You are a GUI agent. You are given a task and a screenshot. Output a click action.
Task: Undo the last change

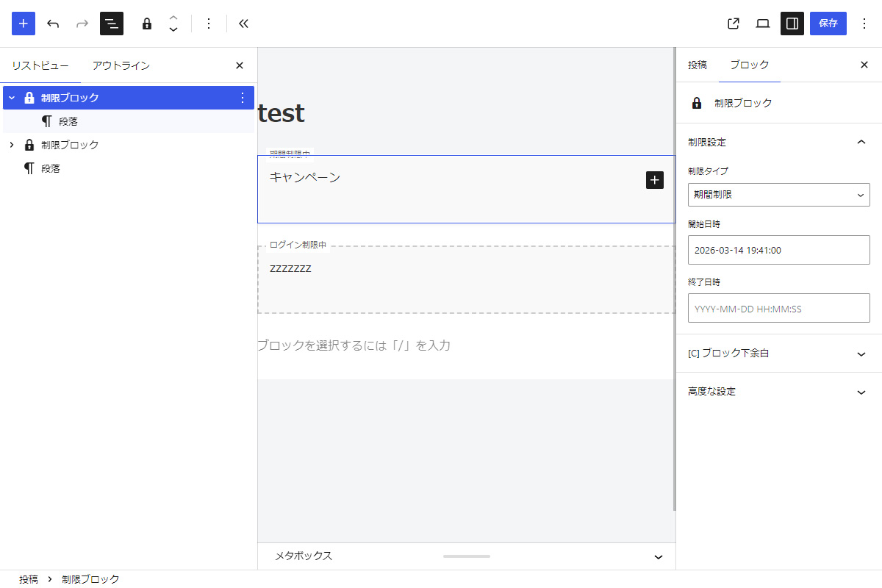pyautogui.click(x=53, y=24)
